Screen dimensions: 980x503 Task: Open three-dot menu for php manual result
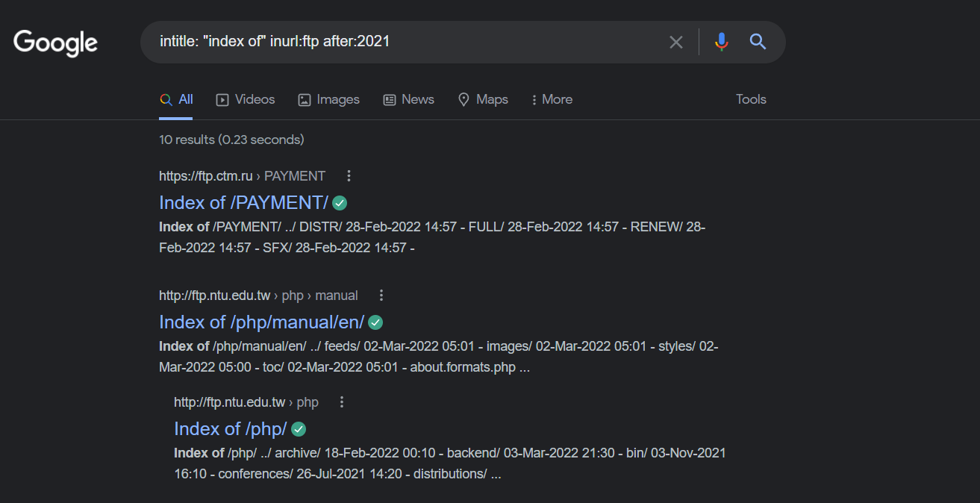tap(381, 296)
